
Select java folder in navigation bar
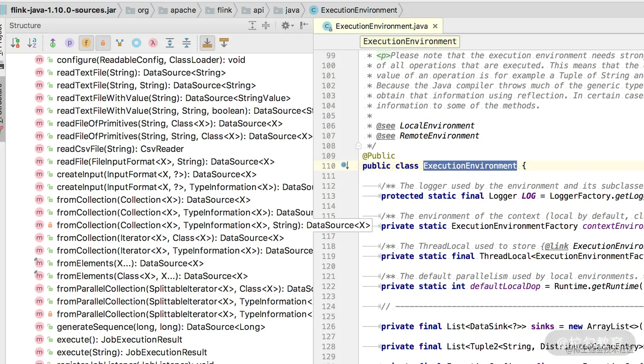287,10
